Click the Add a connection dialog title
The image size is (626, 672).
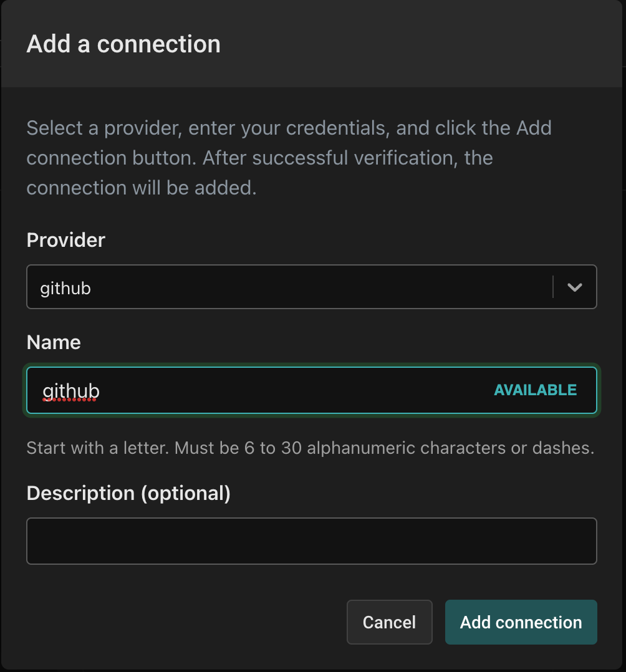(x=123, y=44)
